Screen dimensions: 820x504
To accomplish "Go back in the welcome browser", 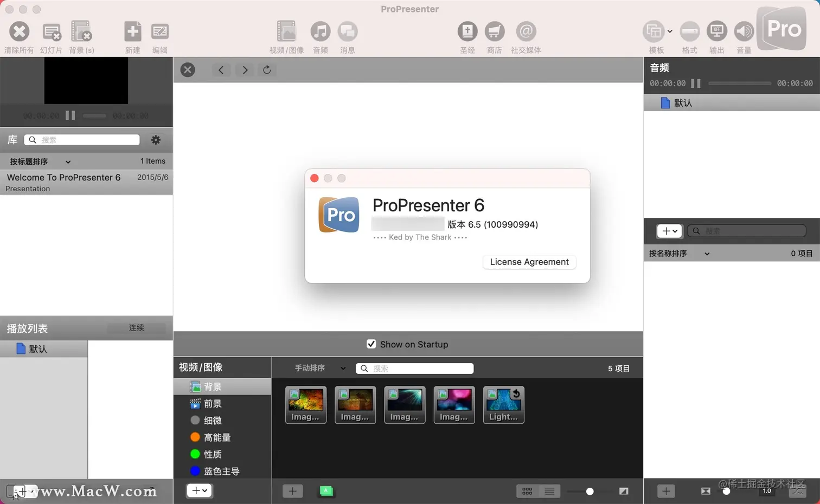I will click(221, 70).
